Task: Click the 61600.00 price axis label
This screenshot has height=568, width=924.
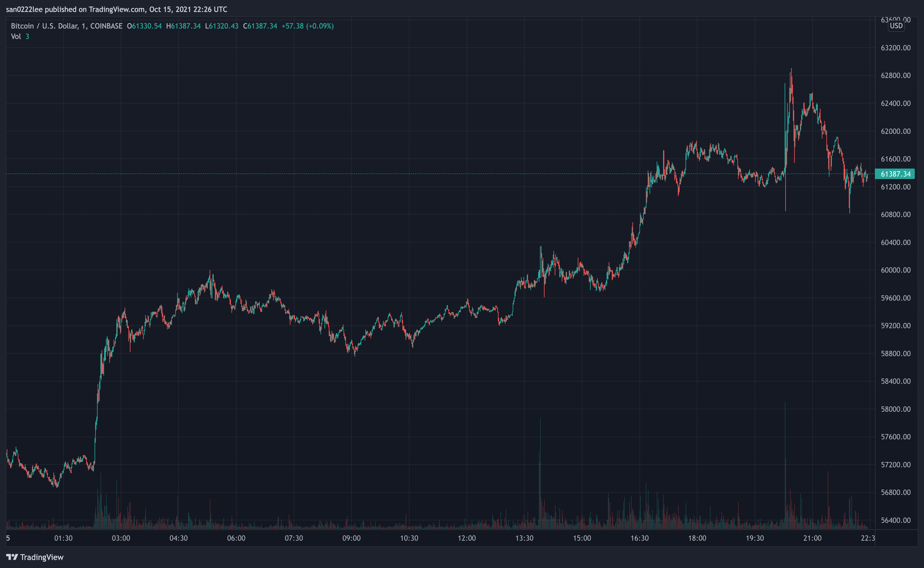Action: [x=896, y=159]
